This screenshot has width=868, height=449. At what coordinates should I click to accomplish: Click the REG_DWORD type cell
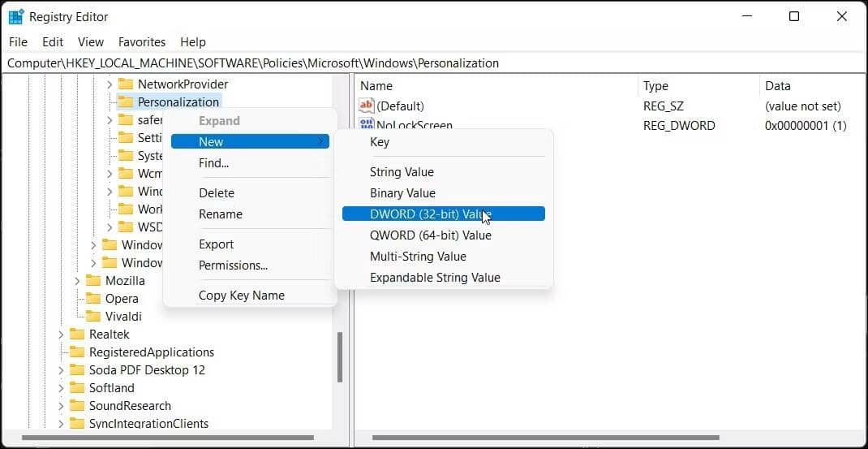tap(679, 126)
